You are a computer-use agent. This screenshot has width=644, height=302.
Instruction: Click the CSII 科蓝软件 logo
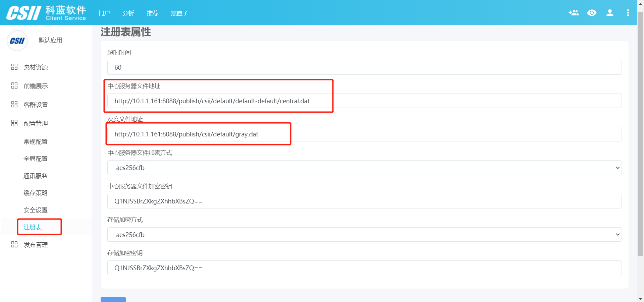tap(46, 13)
